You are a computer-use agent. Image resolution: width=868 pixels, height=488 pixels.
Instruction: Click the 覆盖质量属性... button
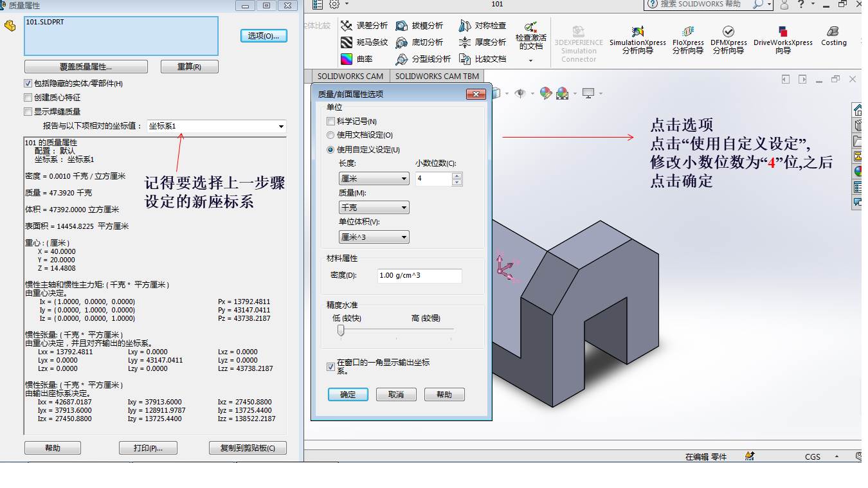point(86,67)
